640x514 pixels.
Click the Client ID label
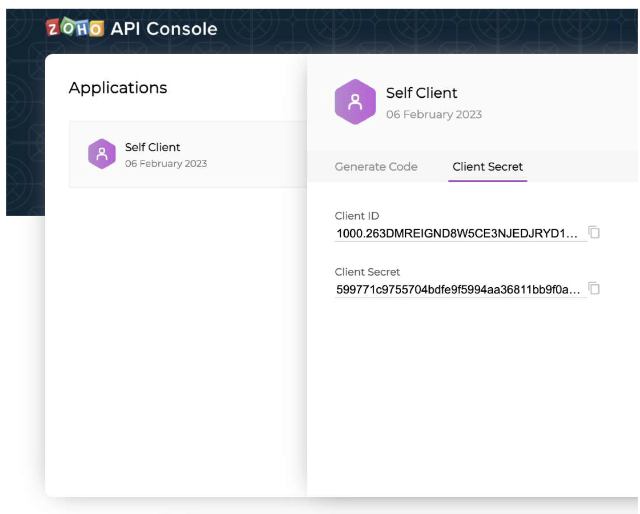(357, 216)
